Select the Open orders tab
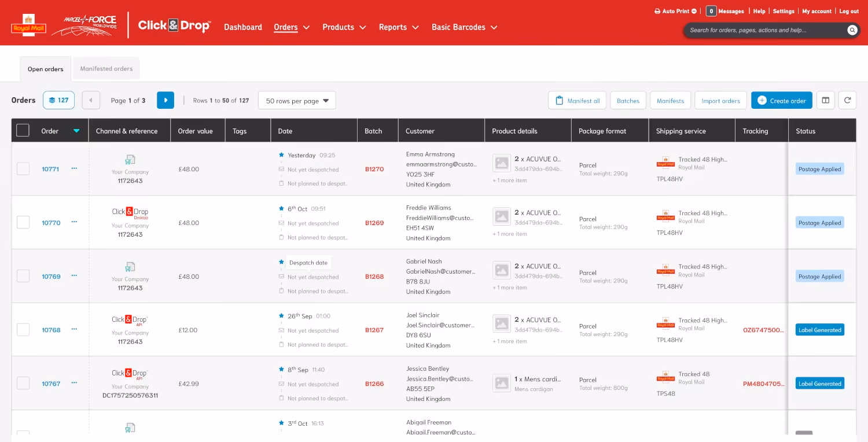This screenshot has height=442, width=868. tap(46, 69)
